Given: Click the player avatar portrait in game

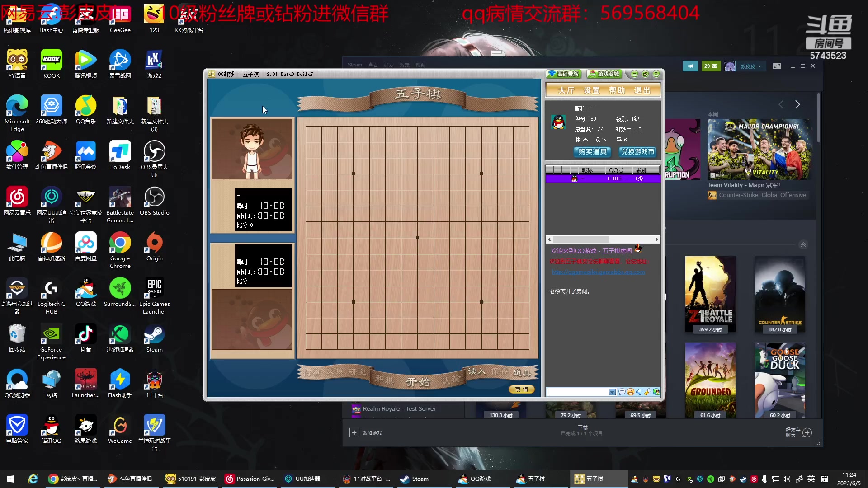Looking at the screenshot, I should 252,149.
